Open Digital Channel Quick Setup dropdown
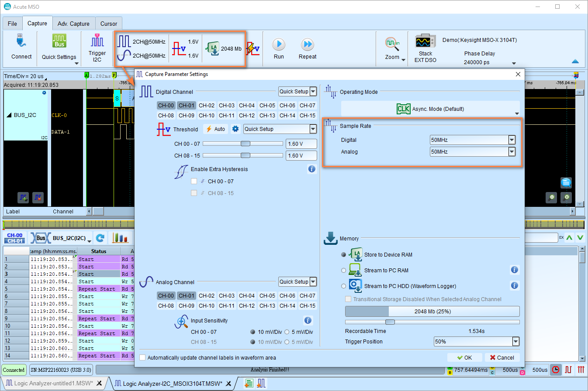The width and height of the screenshot is (588, 391). coord(313,92)
